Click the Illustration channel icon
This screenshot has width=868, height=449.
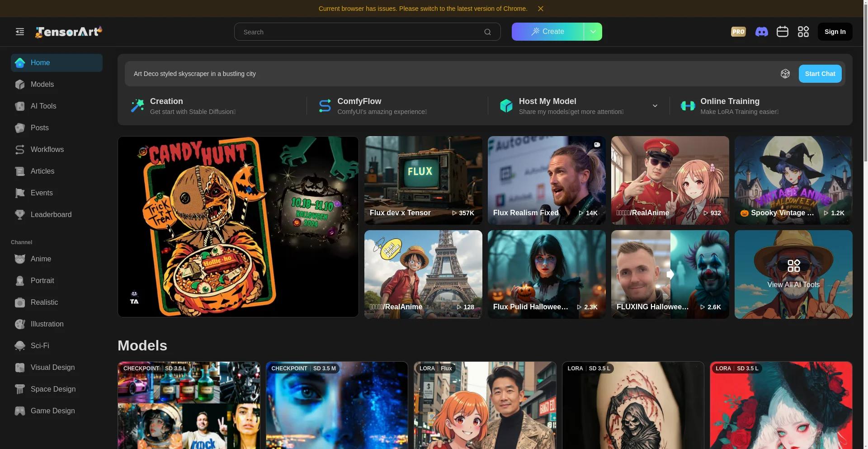click(20, 324)
